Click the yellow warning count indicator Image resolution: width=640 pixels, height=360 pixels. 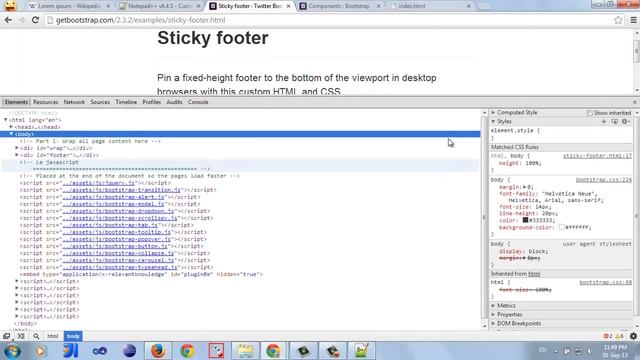pyautogui.click(x=619, y=336)
